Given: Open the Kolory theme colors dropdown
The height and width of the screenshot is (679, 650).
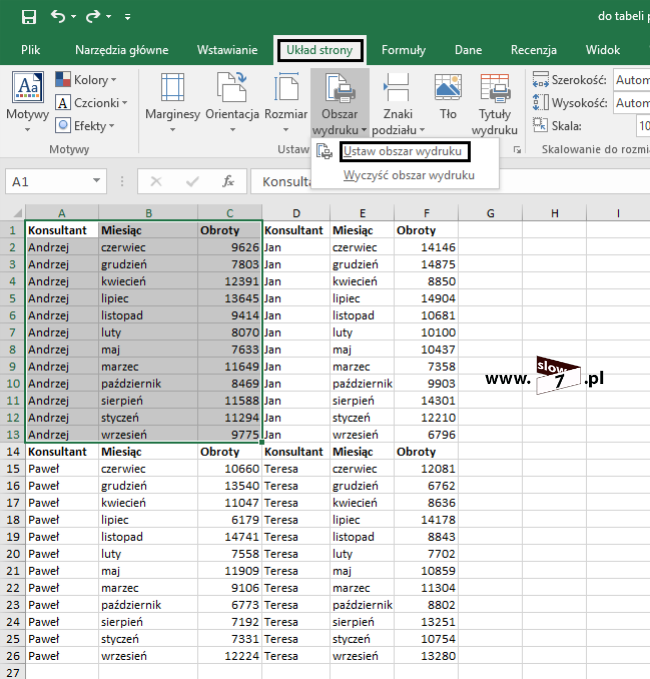Looking at the screenshot, I should point(86,80).
